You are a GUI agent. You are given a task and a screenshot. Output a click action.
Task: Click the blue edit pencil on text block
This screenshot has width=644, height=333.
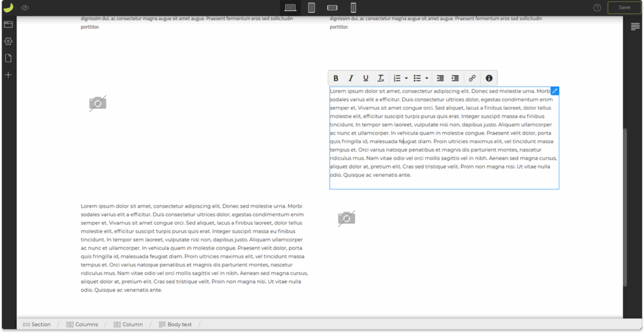(555, 91)
